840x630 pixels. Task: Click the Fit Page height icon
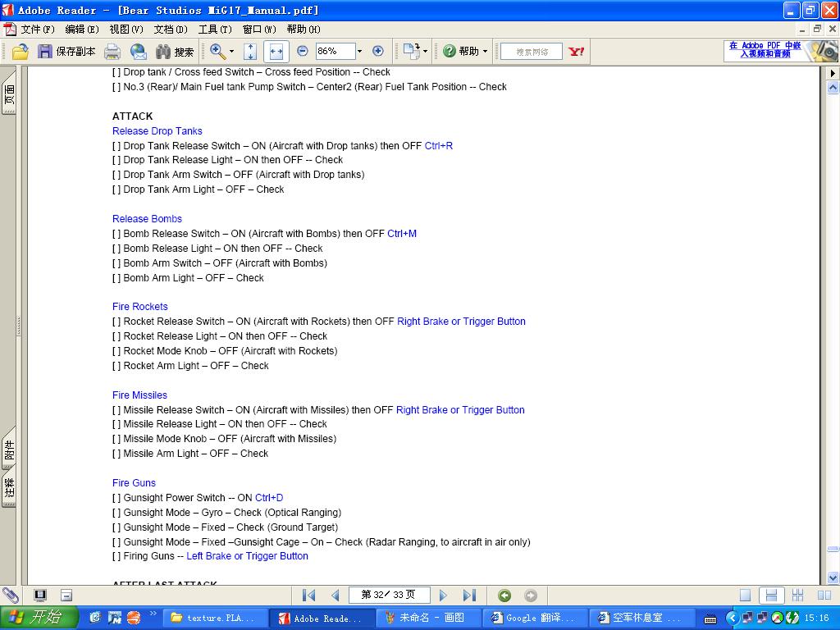pyautogui.click(x=250, y=51)
